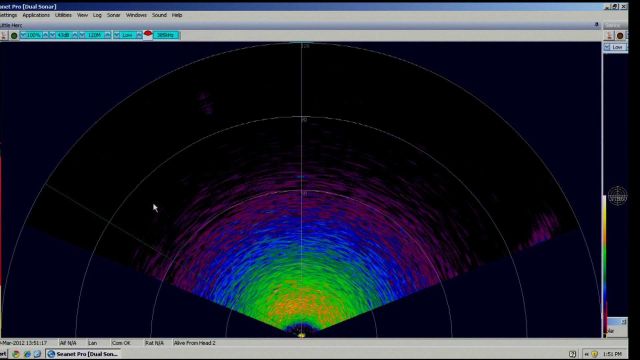Lower the 43dB gain with down arrow
The width and height of the screenshot is (640, 360).
[x=52, y=36]
